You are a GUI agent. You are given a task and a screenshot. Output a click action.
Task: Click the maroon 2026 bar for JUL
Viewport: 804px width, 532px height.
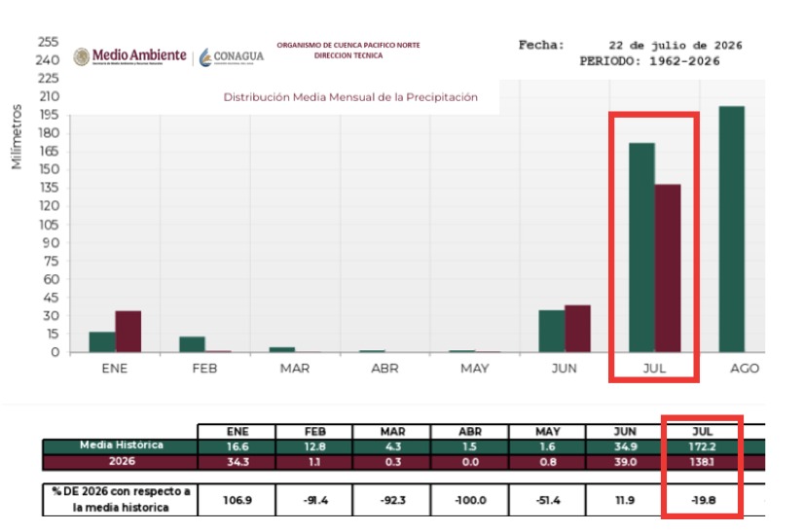[668, 268]
